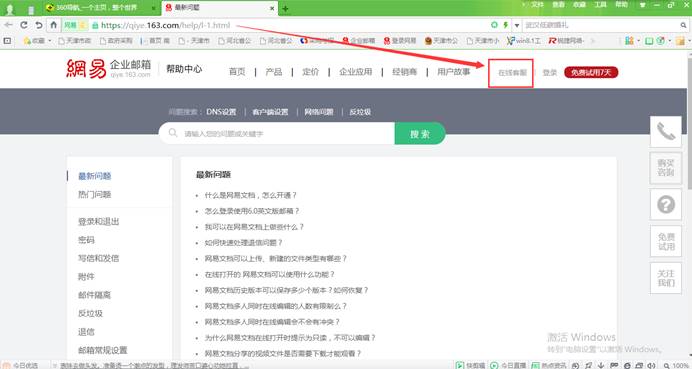Click the undo/restore closed page arrow icon
The height and width of the screenshot is (369, 692).
(x=38, y=25)
